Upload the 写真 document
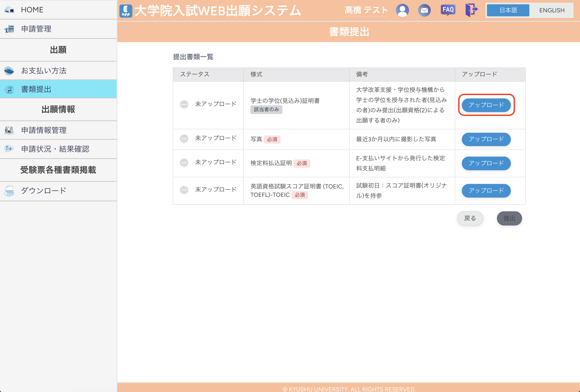This screenshot has height=392, width=580. 486,139
